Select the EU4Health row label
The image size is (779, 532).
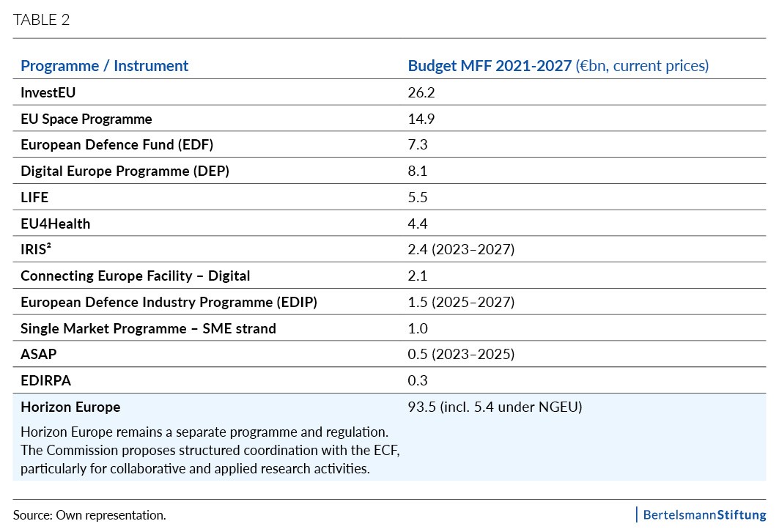[x=56, y=223]
